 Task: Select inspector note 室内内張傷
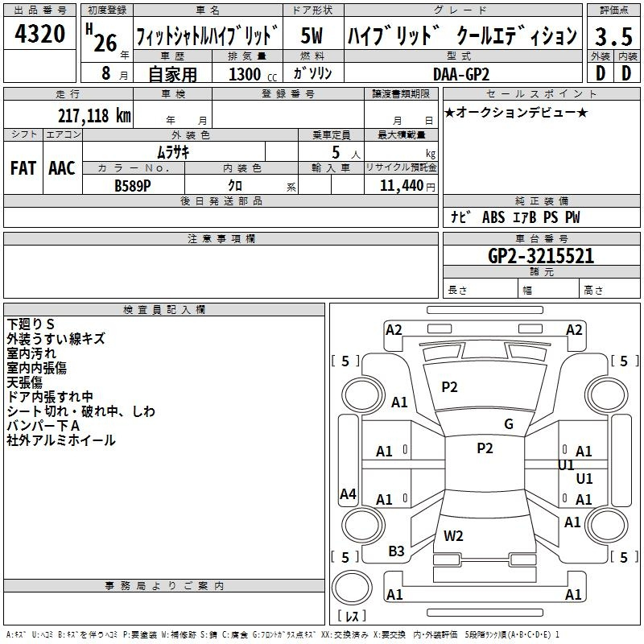click(36, 368)
